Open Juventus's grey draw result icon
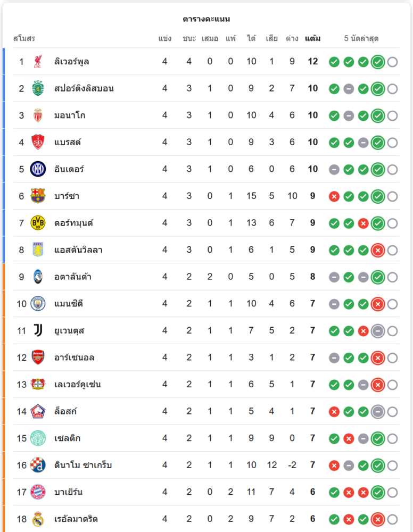The width and height of the screenshot is (413, 532). [378, 331]
